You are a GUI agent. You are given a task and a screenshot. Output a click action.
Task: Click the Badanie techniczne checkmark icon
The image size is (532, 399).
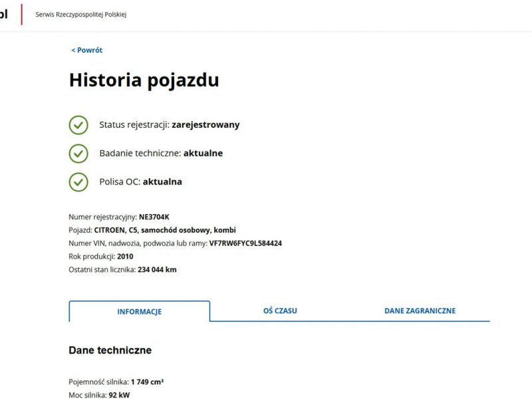pos(78,154)
